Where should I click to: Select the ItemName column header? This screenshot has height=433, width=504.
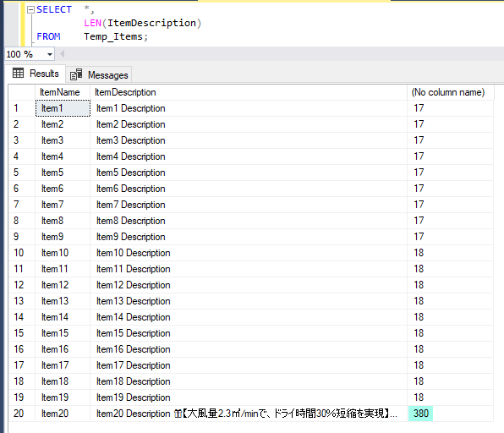(63, 92)
